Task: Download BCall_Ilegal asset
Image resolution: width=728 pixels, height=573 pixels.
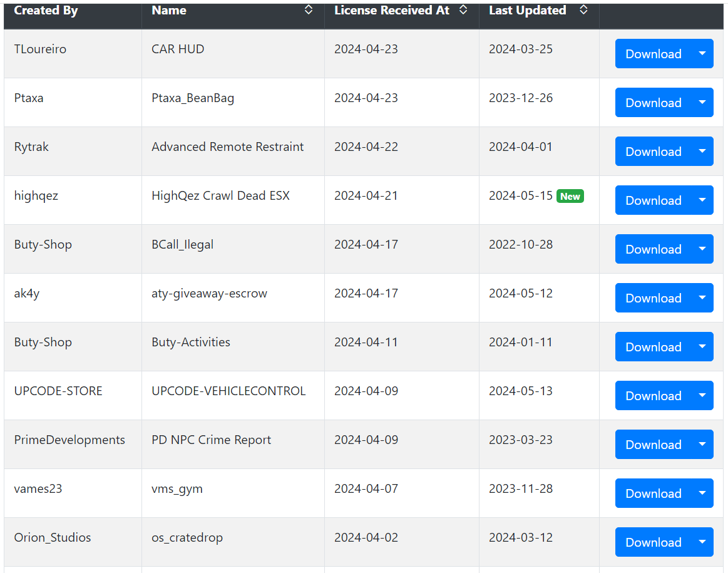Action: tap(654, 249)
